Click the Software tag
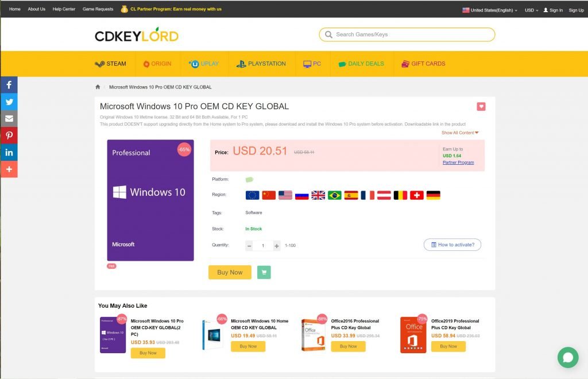The image size is (588, 379). (x=253, y=212)
